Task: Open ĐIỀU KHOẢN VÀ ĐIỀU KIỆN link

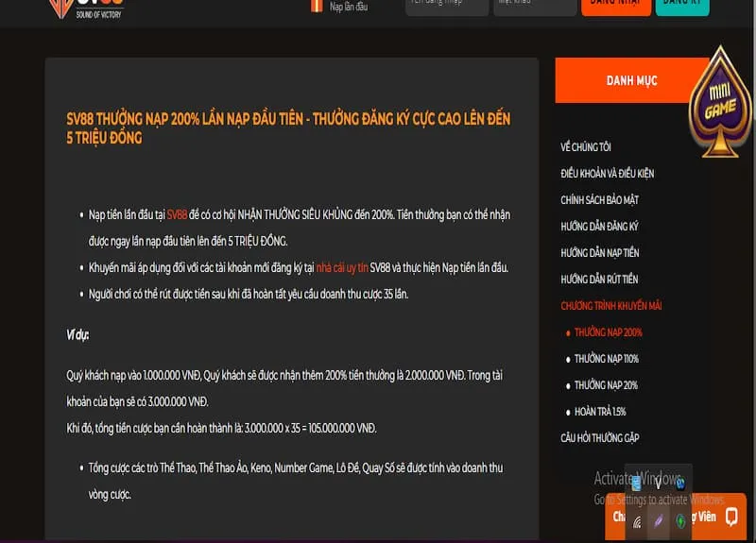Action: [607, 174]
